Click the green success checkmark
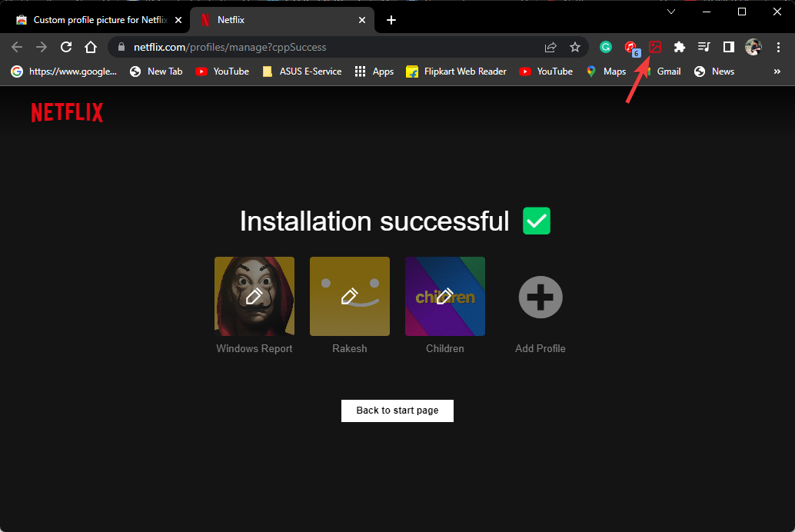 [537, 221]
